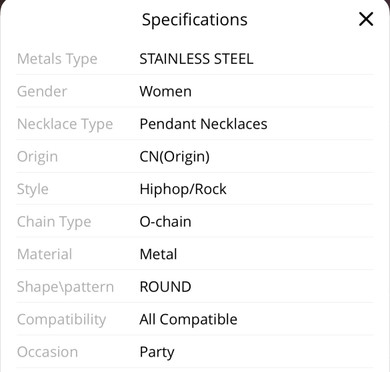Click the Metals Type label
Viewport: 390px width, 372px height.
(x=57, y=59)
